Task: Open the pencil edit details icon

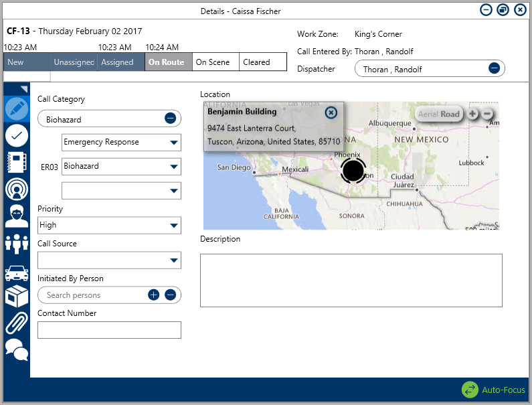Action: coord(17,108)
